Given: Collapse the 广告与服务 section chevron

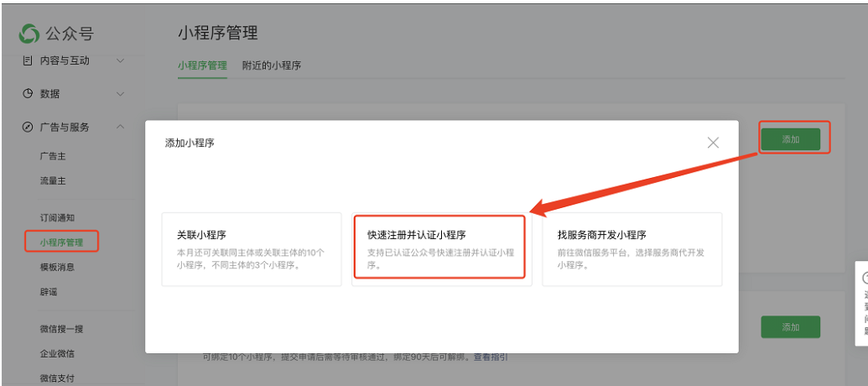Looking at the screenshot, I should point(120,127).
